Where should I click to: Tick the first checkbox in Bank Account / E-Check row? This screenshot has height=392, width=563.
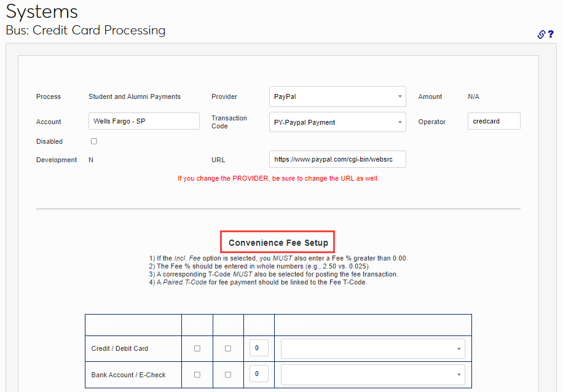coord(197,374)
